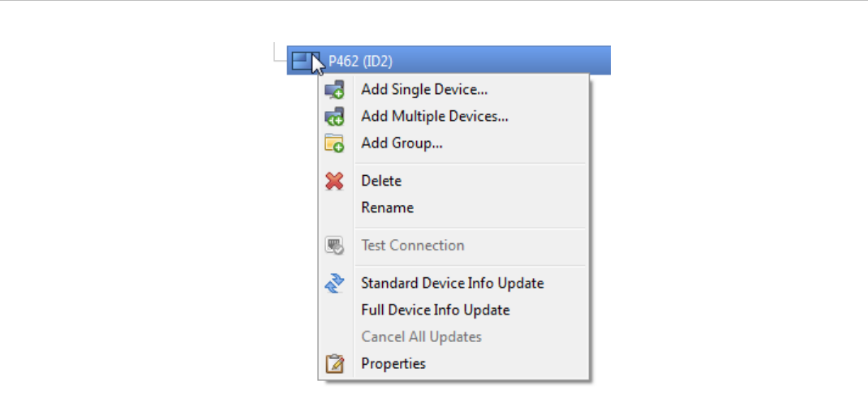This screenshot has width=868, height=398.
Task: Click the red X Delete icon
Action: pyautogui.click(x=334, y=181)
